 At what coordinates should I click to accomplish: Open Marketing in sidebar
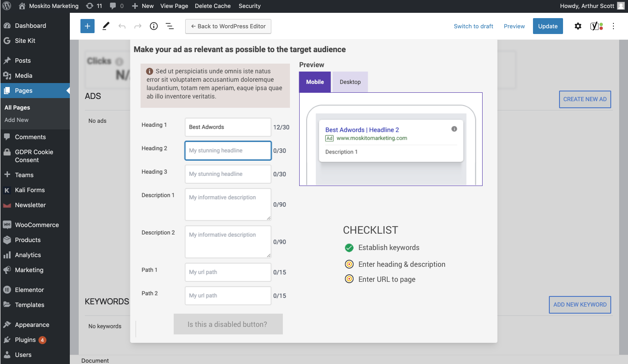point(35,270)
